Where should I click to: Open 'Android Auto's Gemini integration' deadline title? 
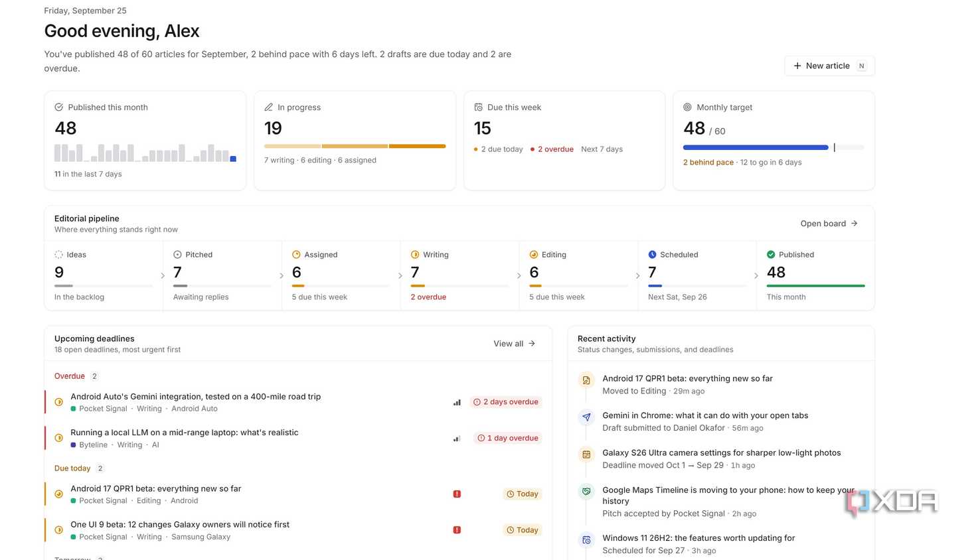pos(196,397)
